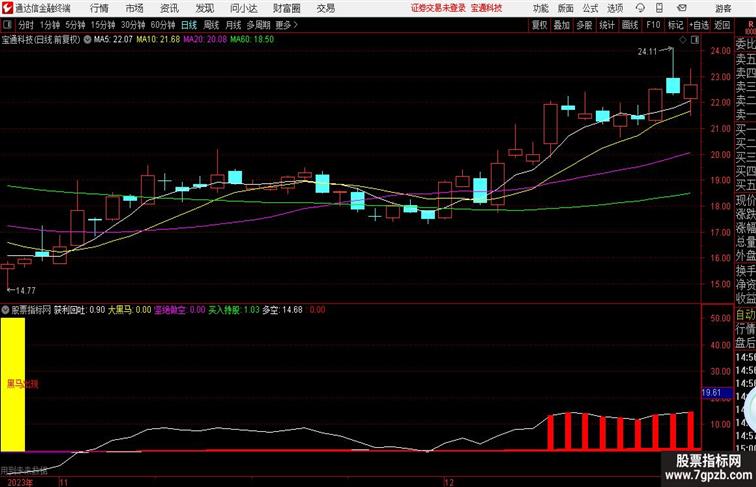Click the 12 month marker on timeline
Screen dimensions: 756x487
coord(449,482)
